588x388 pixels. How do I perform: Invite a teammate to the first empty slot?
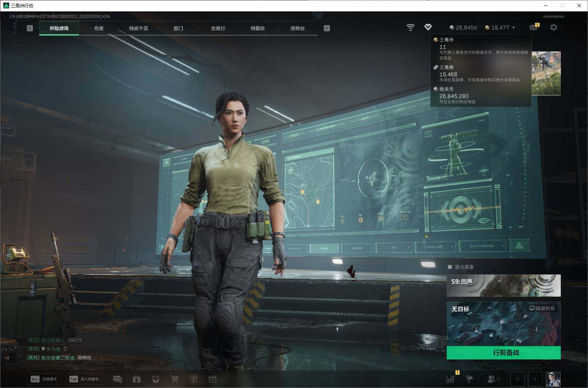518,379
